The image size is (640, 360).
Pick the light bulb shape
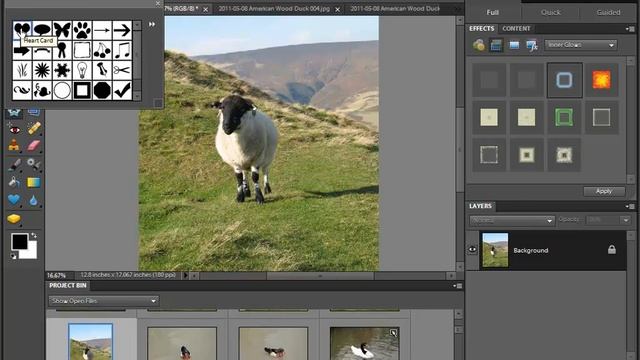82,70
